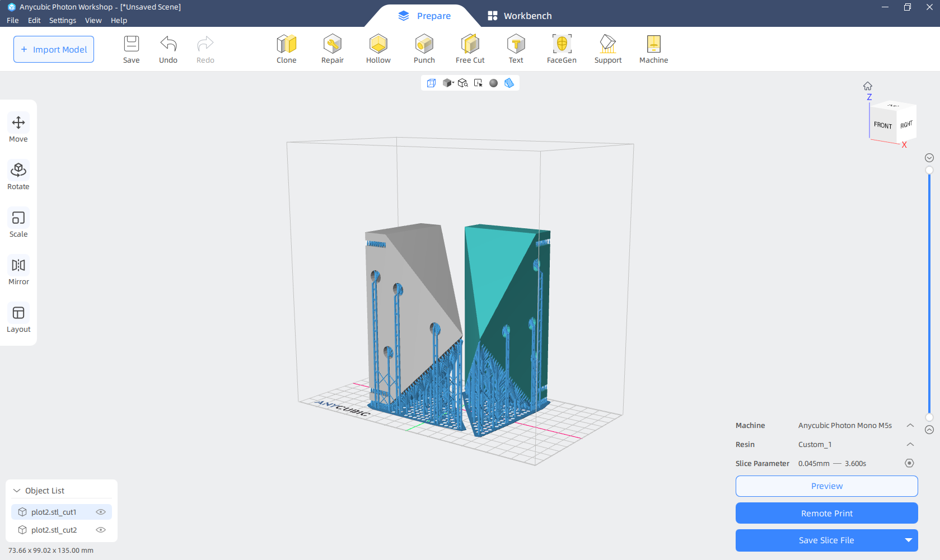
Task: Open the Settings menu
Action: pos(63,20)
